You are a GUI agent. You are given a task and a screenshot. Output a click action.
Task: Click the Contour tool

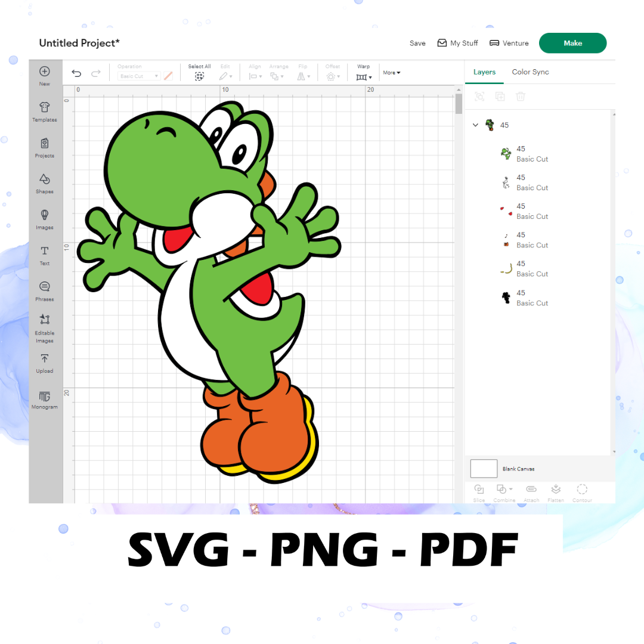(582, 493)
